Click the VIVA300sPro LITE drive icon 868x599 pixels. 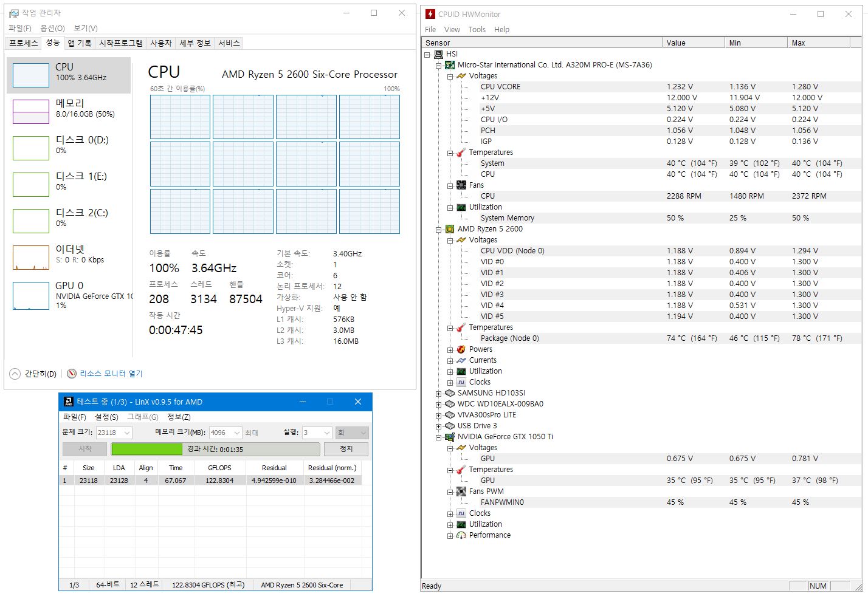pos(450,415)
